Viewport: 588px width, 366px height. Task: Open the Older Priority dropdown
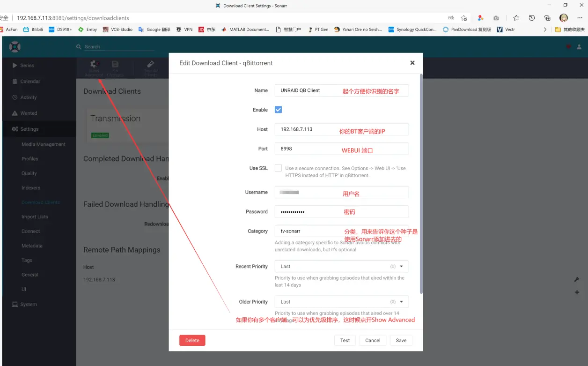(x=342, y=302)
